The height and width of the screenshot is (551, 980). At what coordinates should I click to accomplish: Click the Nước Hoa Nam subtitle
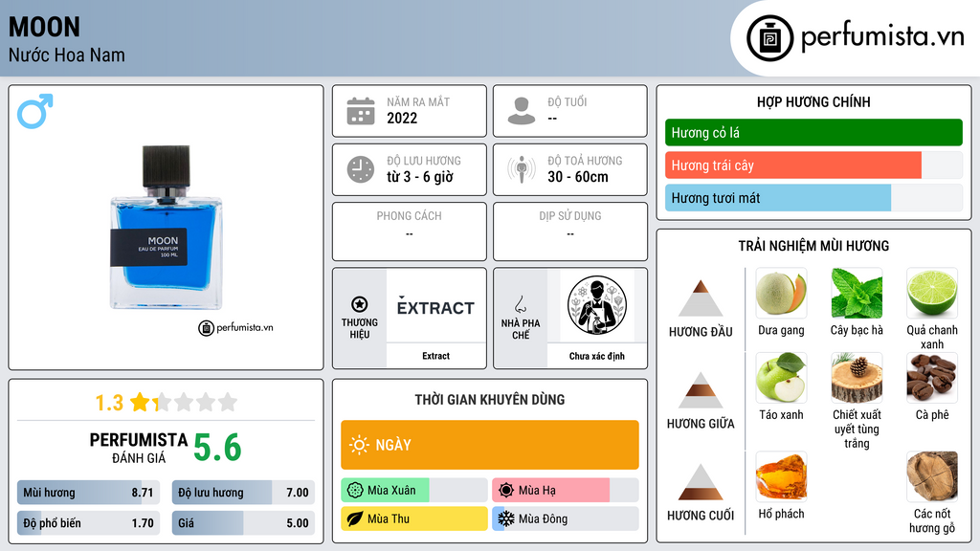(x=67, y=55)
